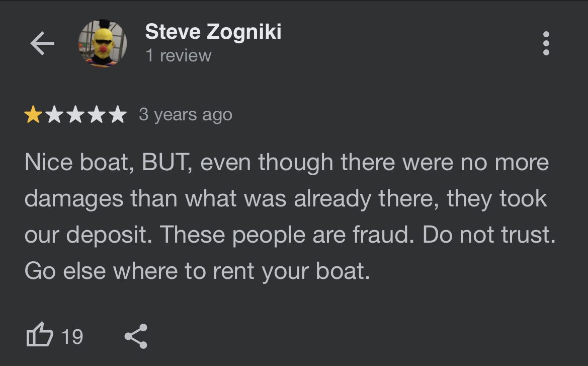
Task: Share this review via share icon
Action: tap(136, 336)
